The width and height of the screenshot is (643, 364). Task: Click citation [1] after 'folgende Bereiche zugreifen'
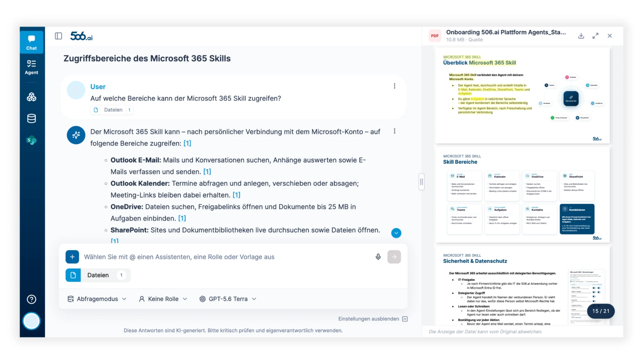coord(187,143)
